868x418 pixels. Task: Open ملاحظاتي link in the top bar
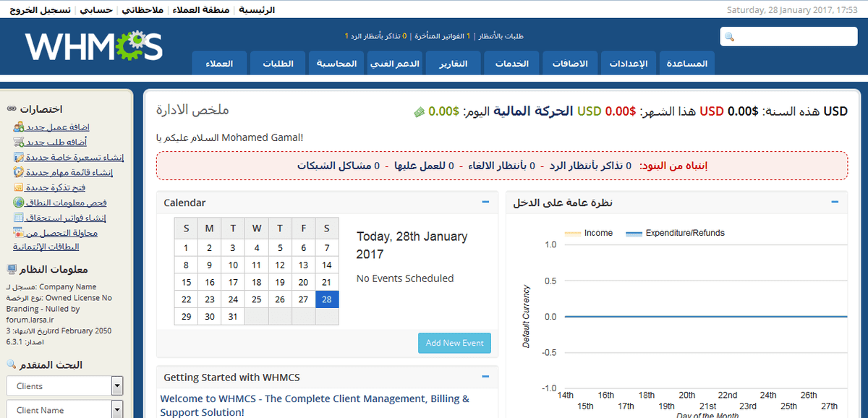(x=143, y=10)
